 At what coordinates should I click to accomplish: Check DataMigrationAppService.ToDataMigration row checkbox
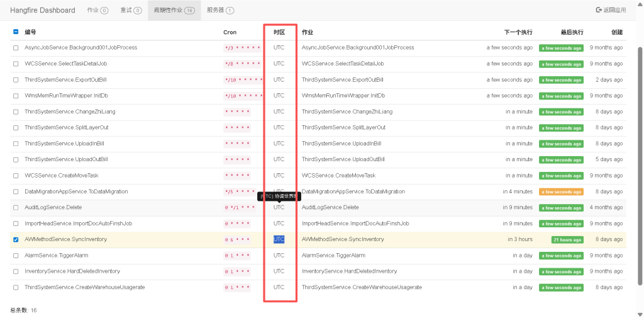coord(16,191)
